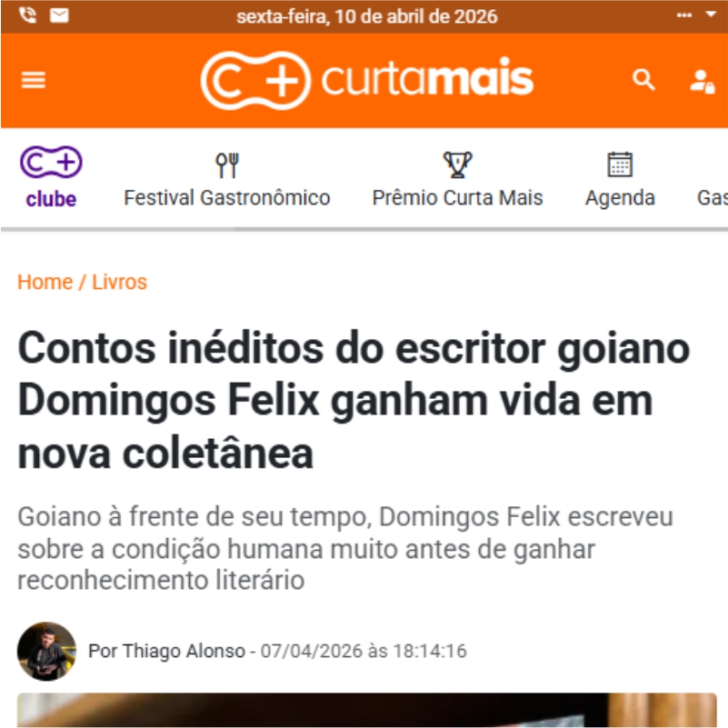Go to the Home breadcrumb link
728x728 pixels.
pos(45,282)
